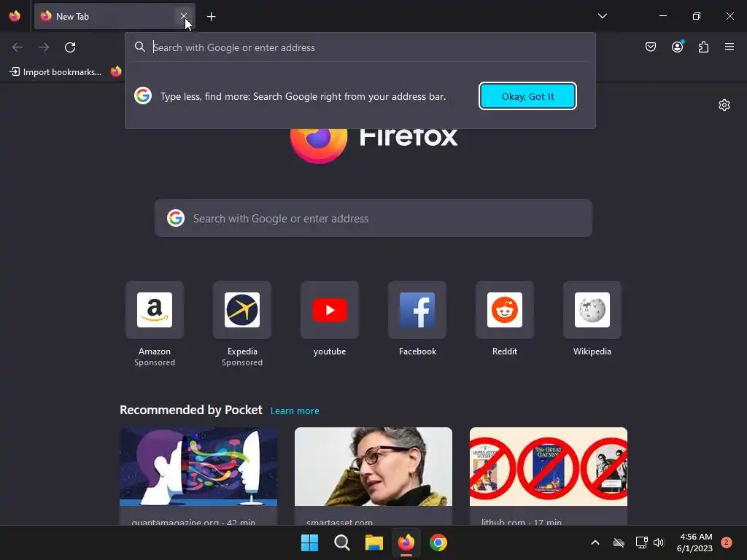Image resolution: width=747 pixels, height=560 pixels.
Task: Open notification badge showing 2
Action: pyautogui.click(x=726, y=542)
